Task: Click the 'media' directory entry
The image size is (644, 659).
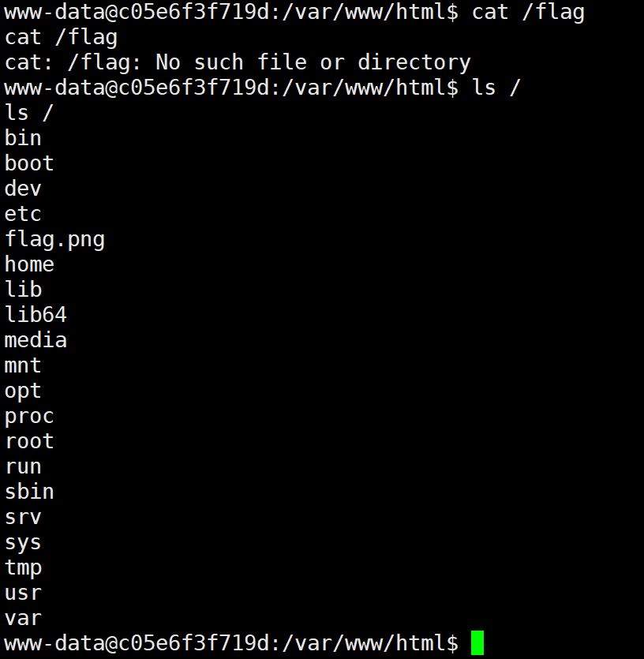Action: [36, 339]
